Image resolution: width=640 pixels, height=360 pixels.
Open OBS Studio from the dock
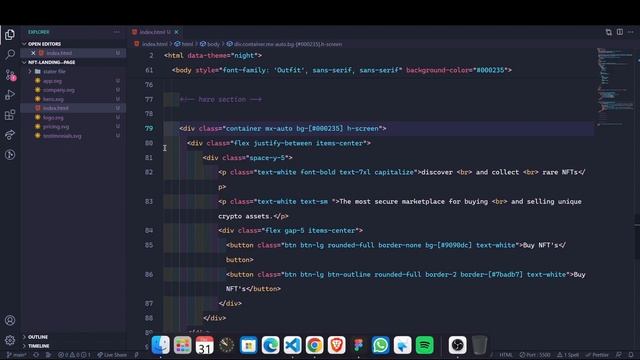tap(458, 345)
